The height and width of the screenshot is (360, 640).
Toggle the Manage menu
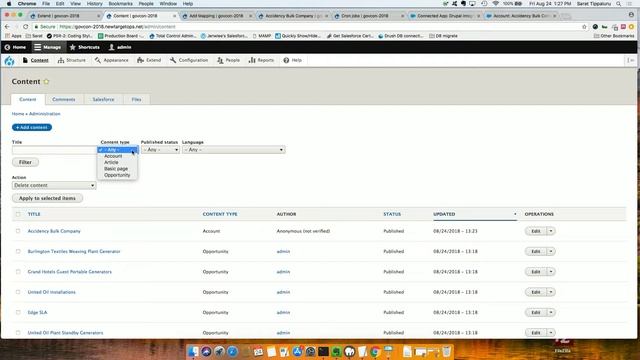47,47
